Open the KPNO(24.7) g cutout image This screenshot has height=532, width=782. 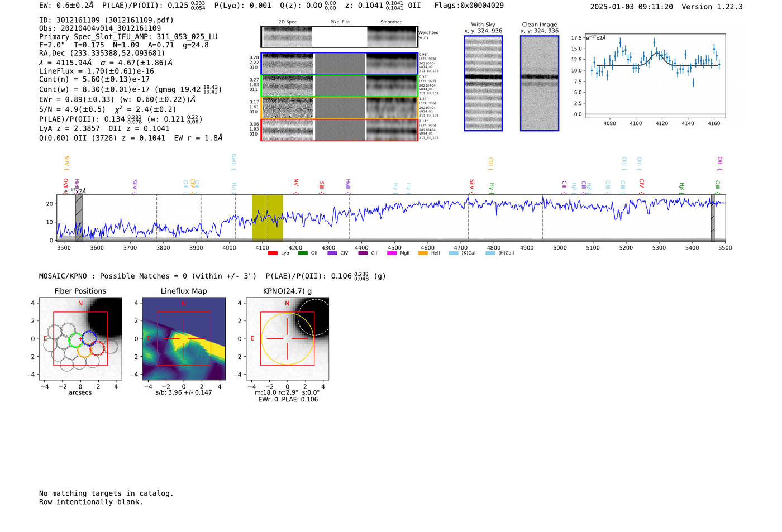click(x=287, y=338)
